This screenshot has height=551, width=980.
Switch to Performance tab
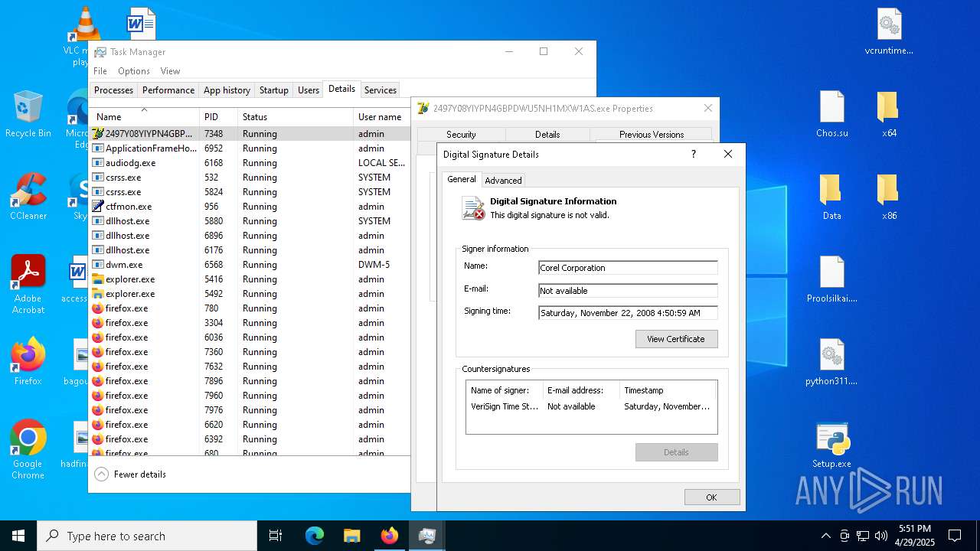click(x=168, y=90)
